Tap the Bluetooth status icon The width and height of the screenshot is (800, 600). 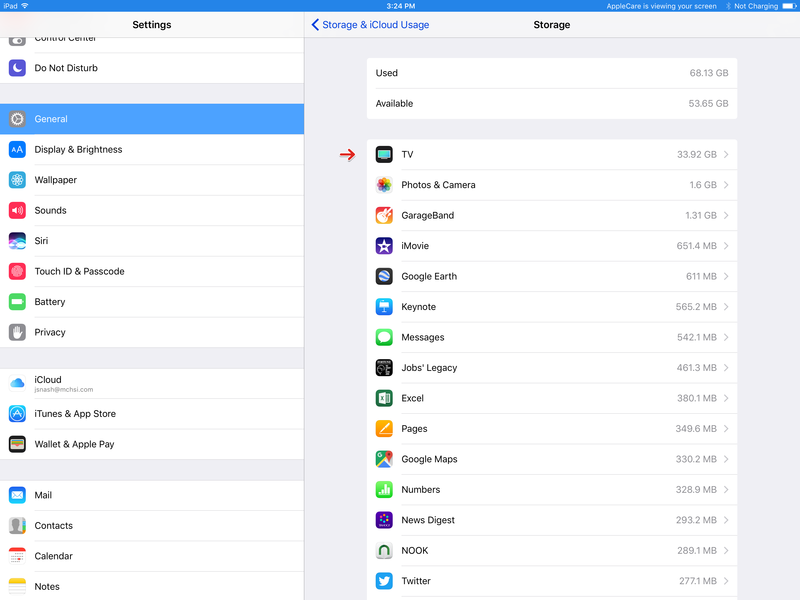[x=728, y=6]
